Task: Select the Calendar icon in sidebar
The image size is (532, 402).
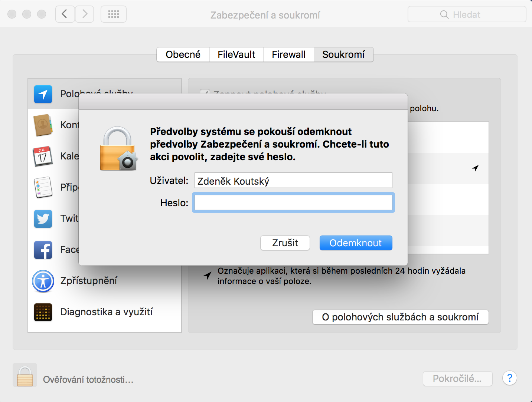Action: point(43,156)
